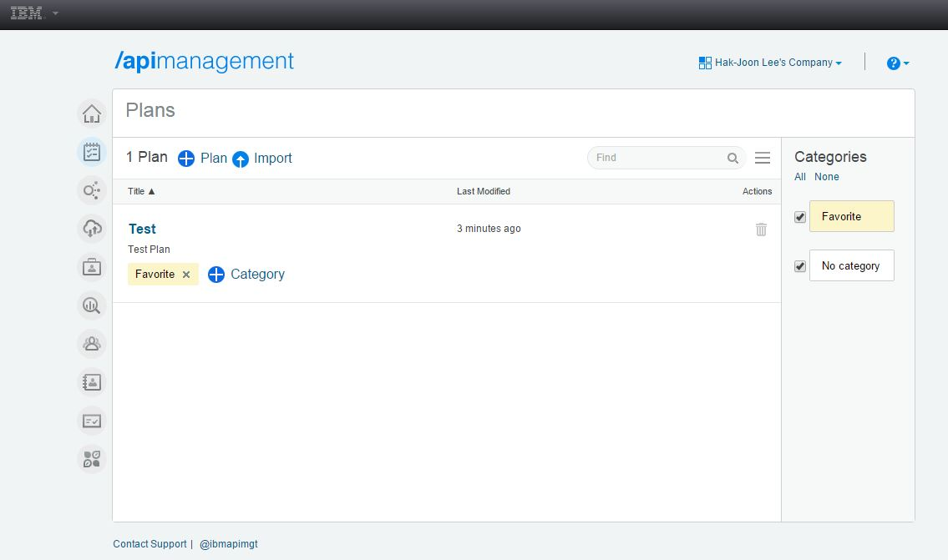Image resolution: width=948 pixels, height=560 pixels.
Task: Import a plan
Action: pyautogui.click(x=261, y=159)
